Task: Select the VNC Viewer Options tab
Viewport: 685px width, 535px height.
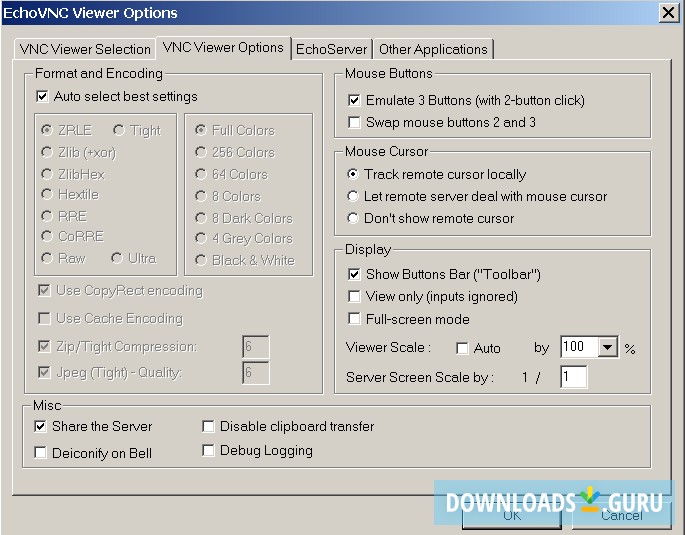Action: (223, 47)
